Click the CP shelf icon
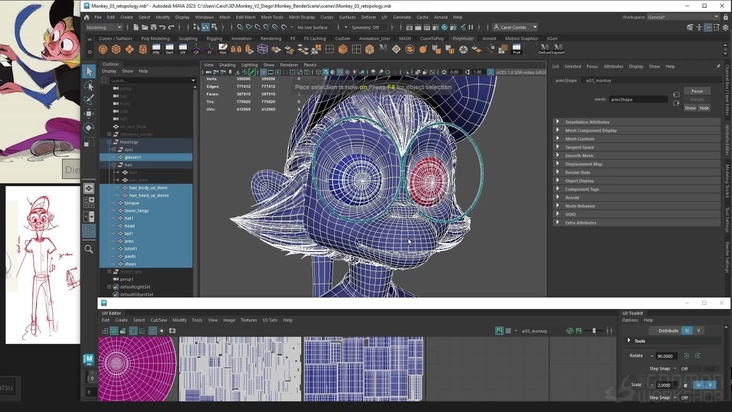Screen dimensions: 732x412 tap(196, 49)
